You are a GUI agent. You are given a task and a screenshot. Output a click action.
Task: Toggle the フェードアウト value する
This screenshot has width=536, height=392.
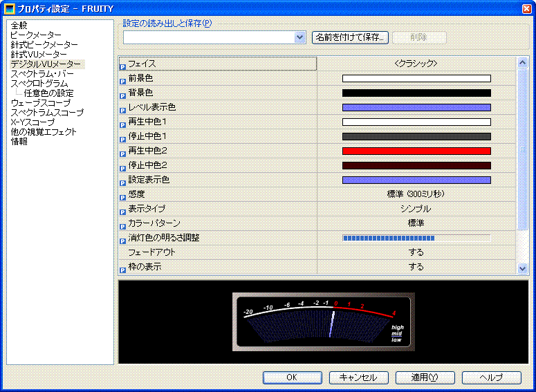[x=416, y=252]
